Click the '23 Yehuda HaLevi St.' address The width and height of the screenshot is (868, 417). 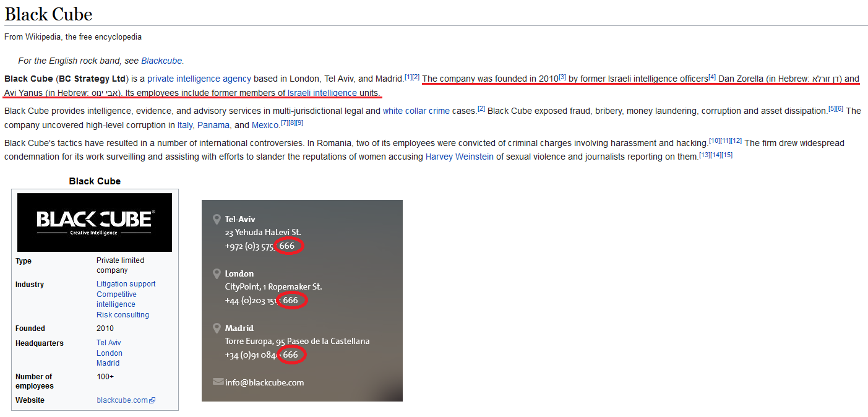point(263,233)
